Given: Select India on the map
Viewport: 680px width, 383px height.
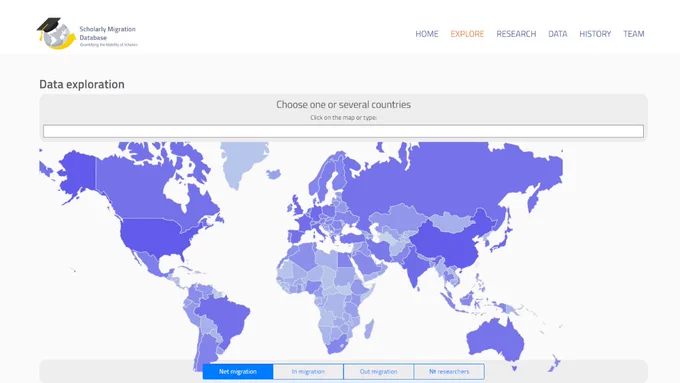Looking at the screenshot, I should click(414, 267).
